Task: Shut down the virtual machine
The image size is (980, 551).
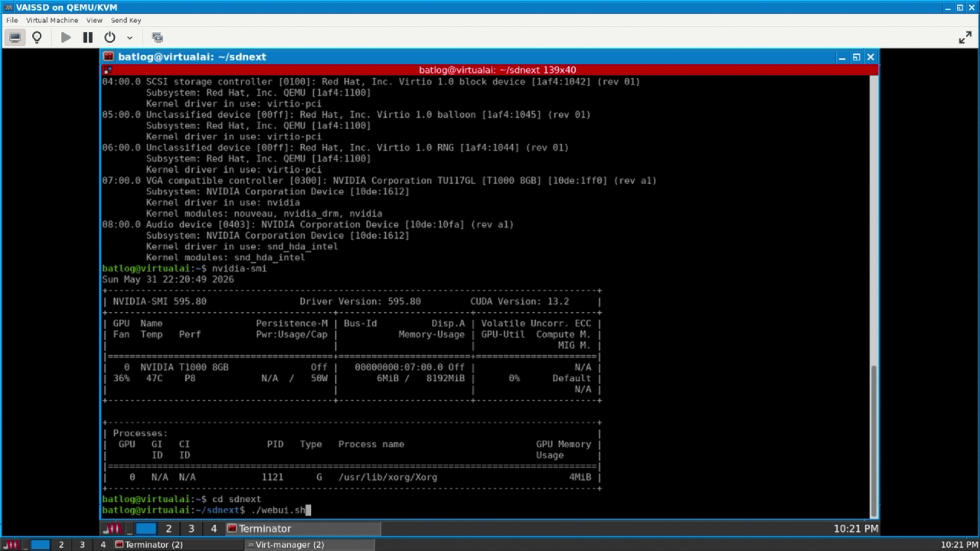Action: 109,37
